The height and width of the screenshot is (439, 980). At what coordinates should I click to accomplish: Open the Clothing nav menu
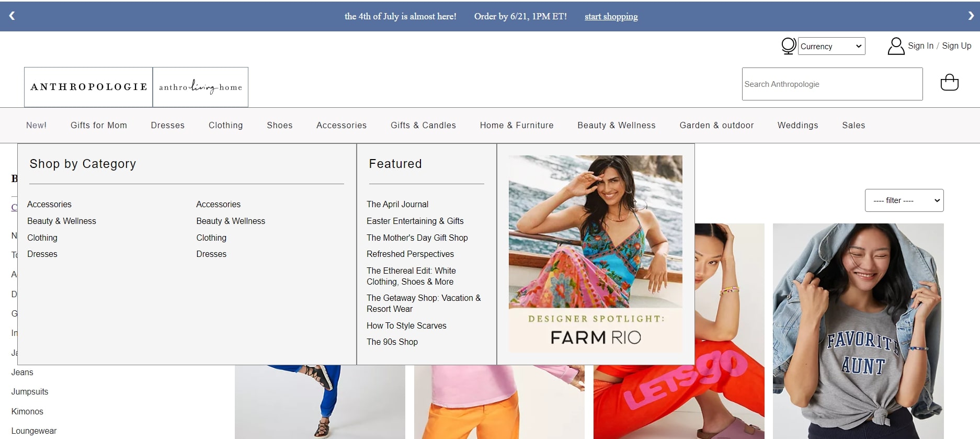tap(225, 125)
